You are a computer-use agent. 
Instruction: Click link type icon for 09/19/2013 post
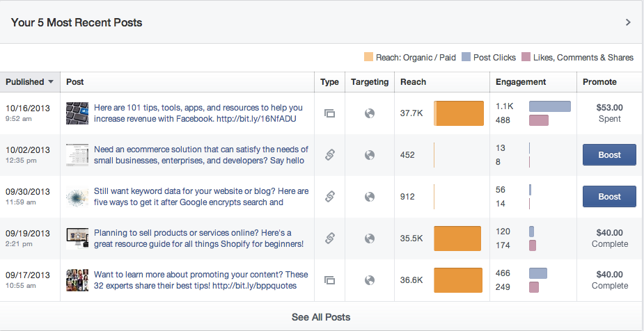(330, 239)
